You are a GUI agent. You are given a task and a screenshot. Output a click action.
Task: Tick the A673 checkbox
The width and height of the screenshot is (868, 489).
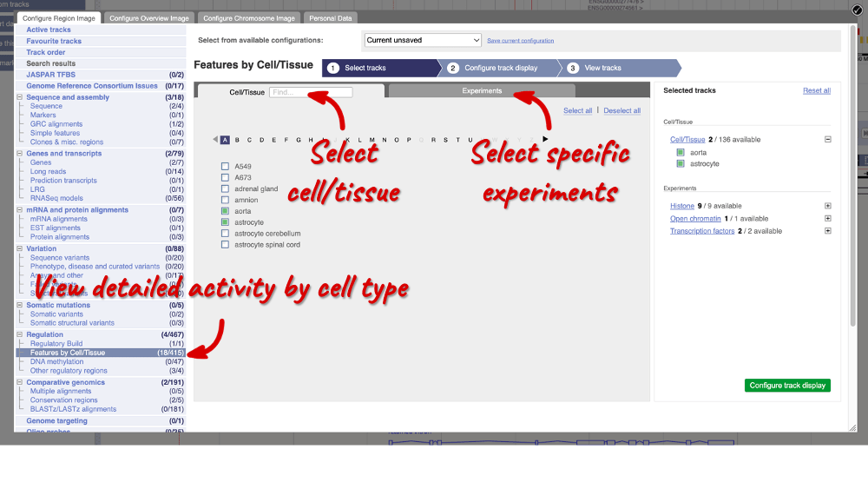click(225, 177)
